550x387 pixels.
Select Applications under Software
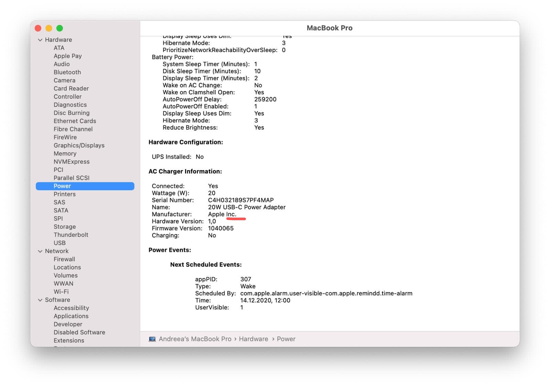[x=71, y=316]
